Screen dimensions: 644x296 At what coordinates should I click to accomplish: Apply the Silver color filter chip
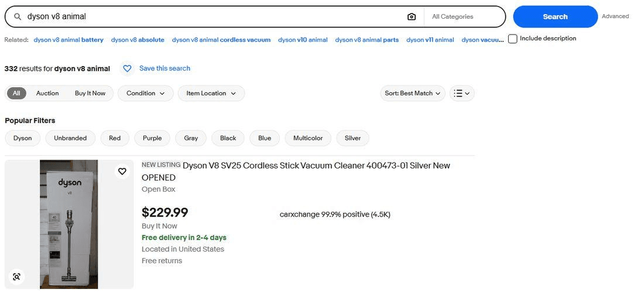pyautogui.click(x=352, y=139)
